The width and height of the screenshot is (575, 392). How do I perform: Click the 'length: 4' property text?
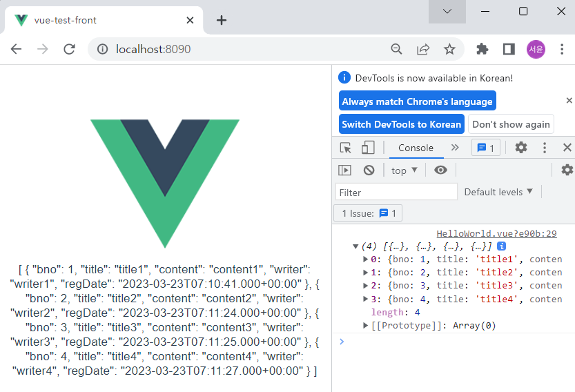coord(396,313)
